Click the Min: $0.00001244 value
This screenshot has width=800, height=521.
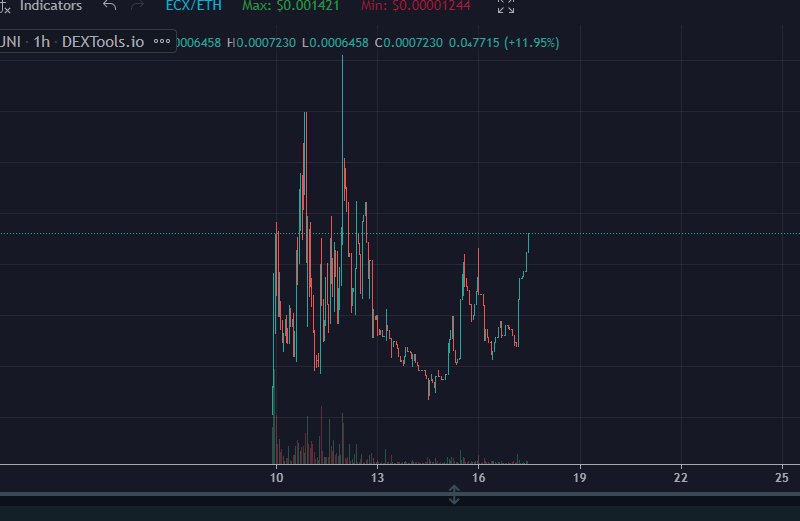point(416,6)
